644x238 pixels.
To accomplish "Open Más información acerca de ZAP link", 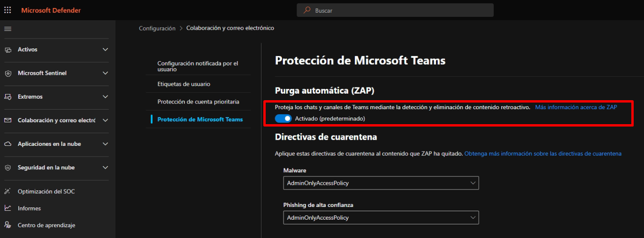I will click(576, 107).
